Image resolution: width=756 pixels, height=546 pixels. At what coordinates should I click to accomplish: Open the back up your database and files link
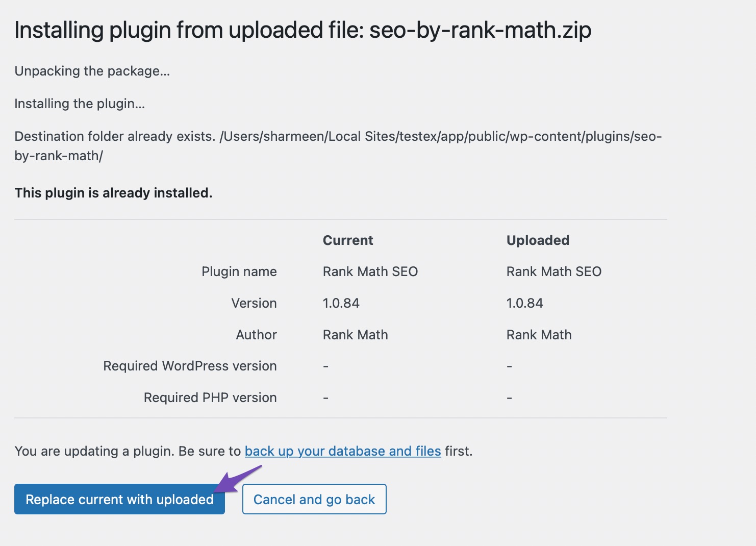(343, 451)
